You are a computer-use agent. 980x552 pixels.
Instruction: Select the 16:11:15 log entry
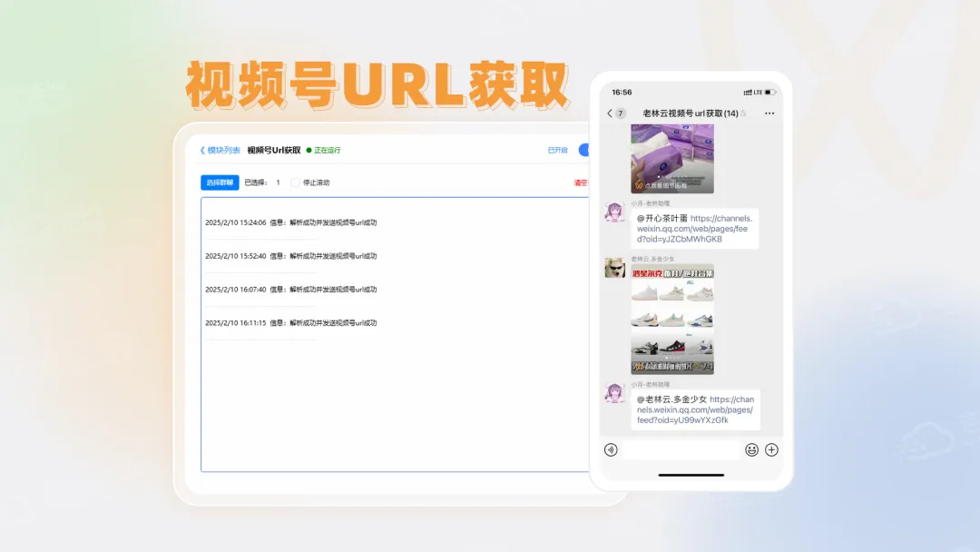pyautogui.click(x=291, y=322)
